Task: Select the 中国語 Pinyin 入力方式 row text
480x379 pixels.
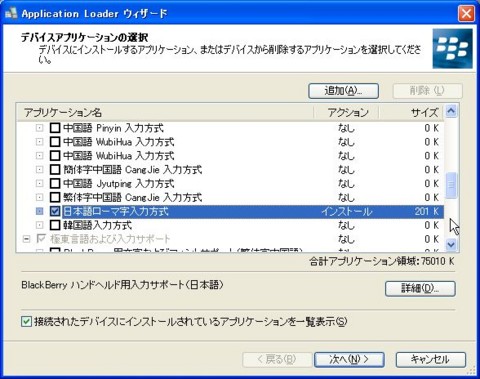Action: point(113,128)
